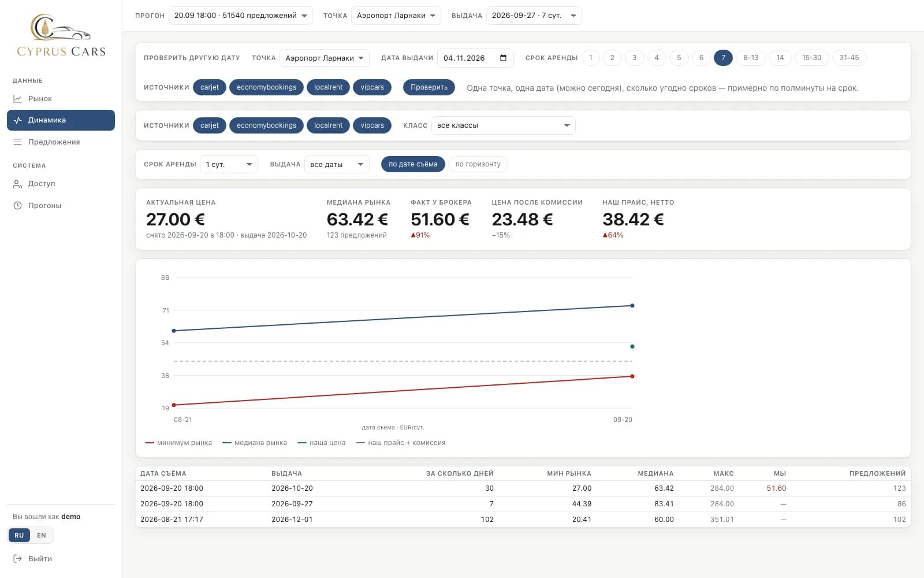Open the calendar picker in date field

point(503,58)
